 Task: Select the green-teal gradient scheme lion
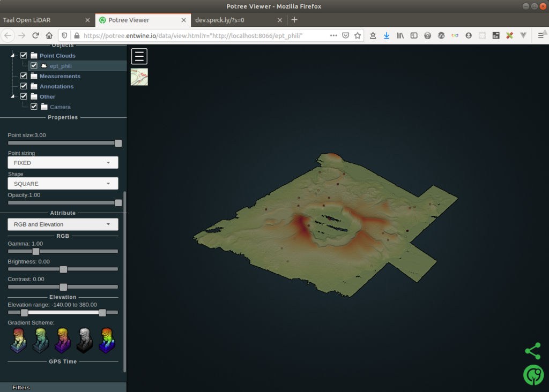pyautogui.click(x=41, y=340)
